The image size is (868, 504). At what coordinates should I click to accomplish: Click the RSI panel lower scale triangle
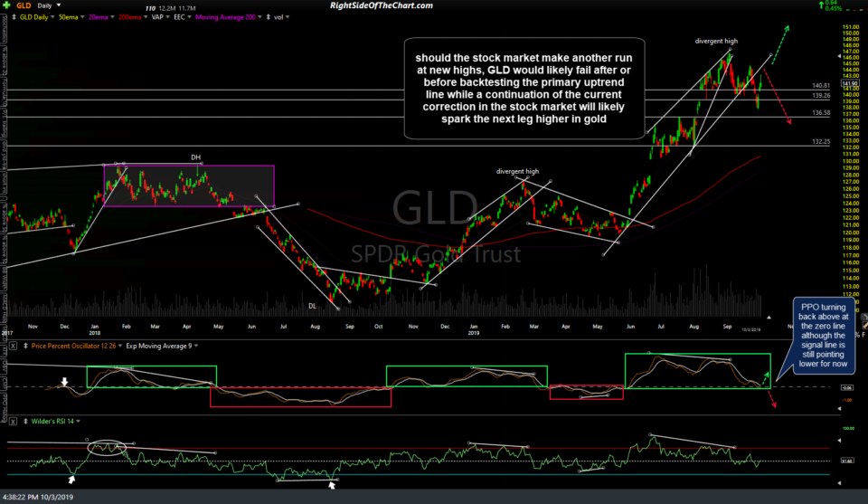839,483
